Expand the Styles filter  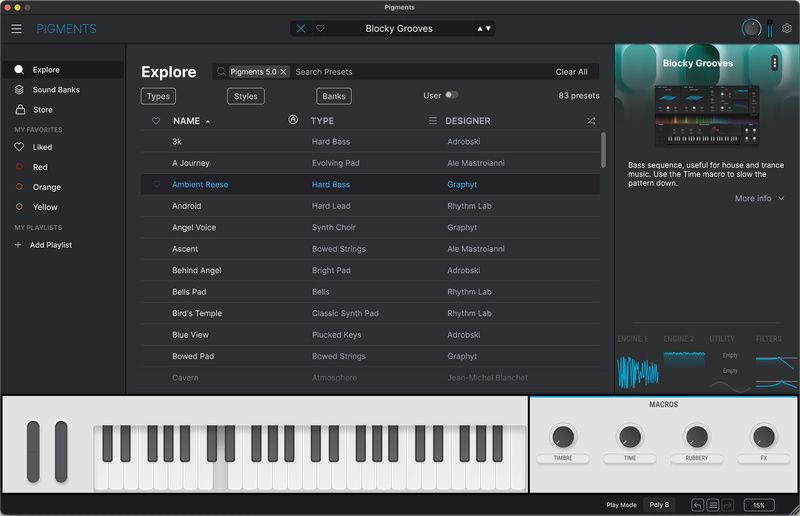pyautogui.click(x=246, y=96)
